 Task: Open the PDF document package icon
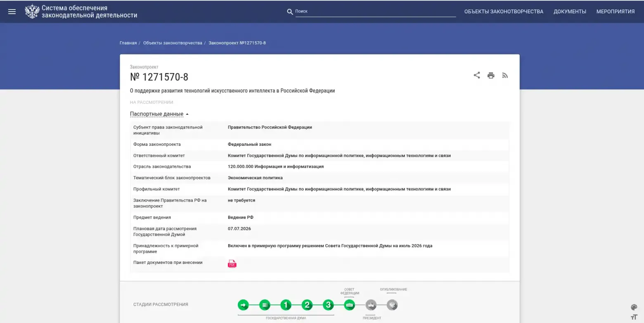click(232, 264)
